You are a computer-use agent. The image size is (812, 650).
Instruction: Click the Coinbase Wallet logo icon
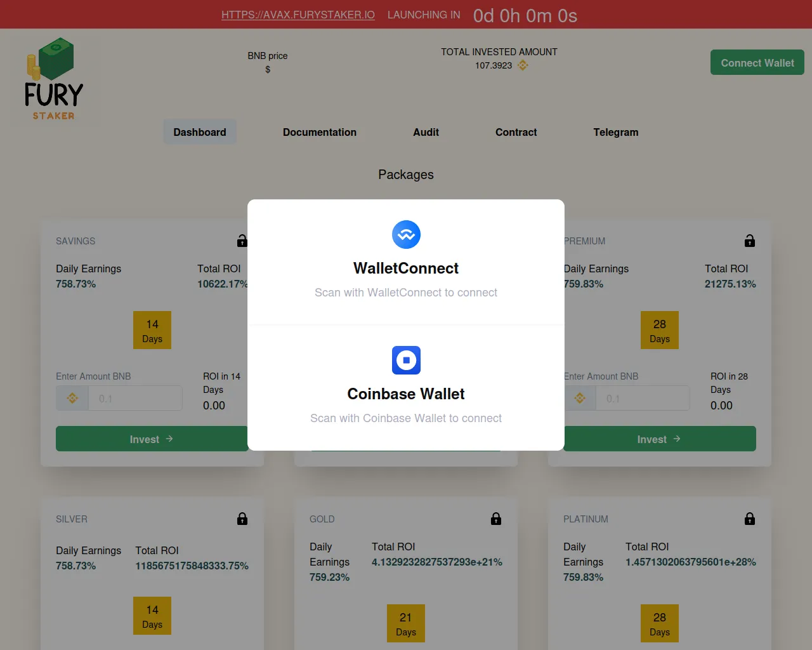pyautogui.click(x=406, y=360)
